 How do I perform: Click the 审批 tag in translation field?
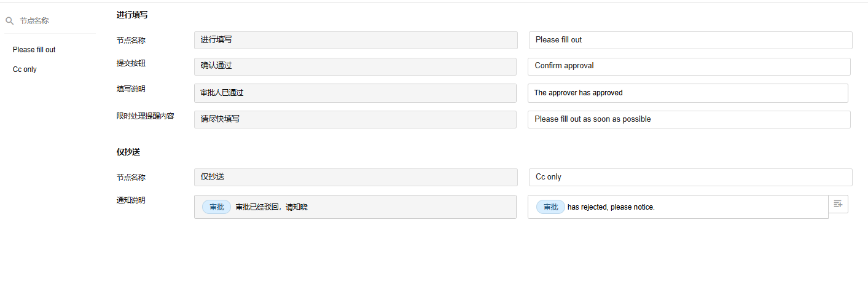point(550,207)
